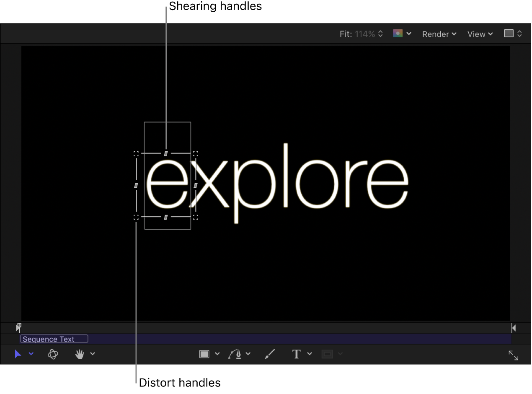
Task: Activate the 3D Transform orbit tool
Action: click(x=53, y=354)
